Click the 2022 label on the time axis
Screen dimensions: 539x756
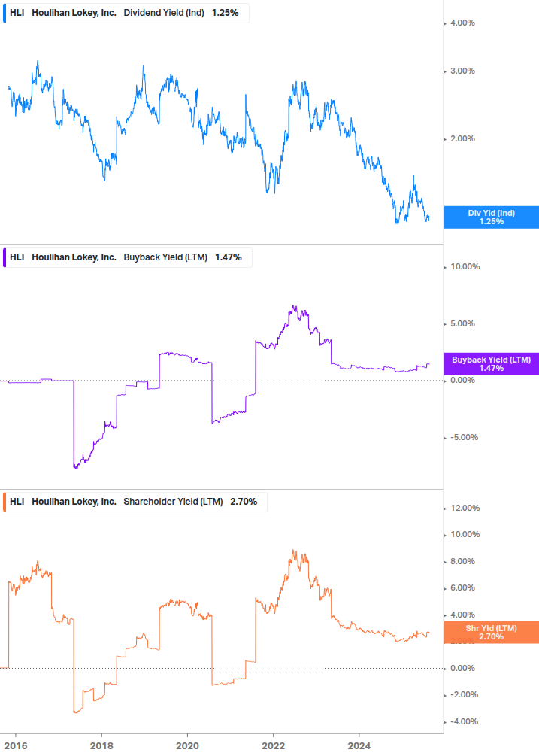pos(274,745)
